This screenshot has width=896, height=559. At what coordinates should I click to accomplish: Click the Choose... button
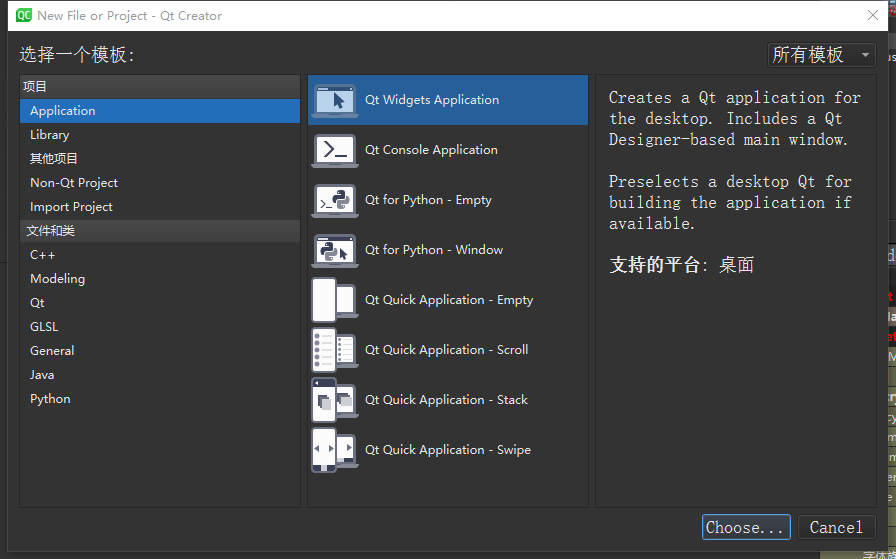(746, 527)
